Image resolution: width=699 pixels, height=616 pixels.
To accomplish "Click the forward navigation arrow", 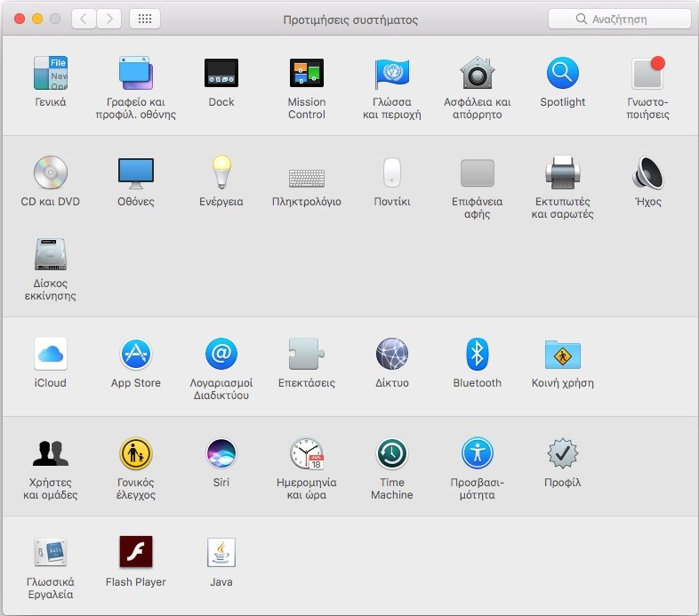I will [x=108, y=19].
